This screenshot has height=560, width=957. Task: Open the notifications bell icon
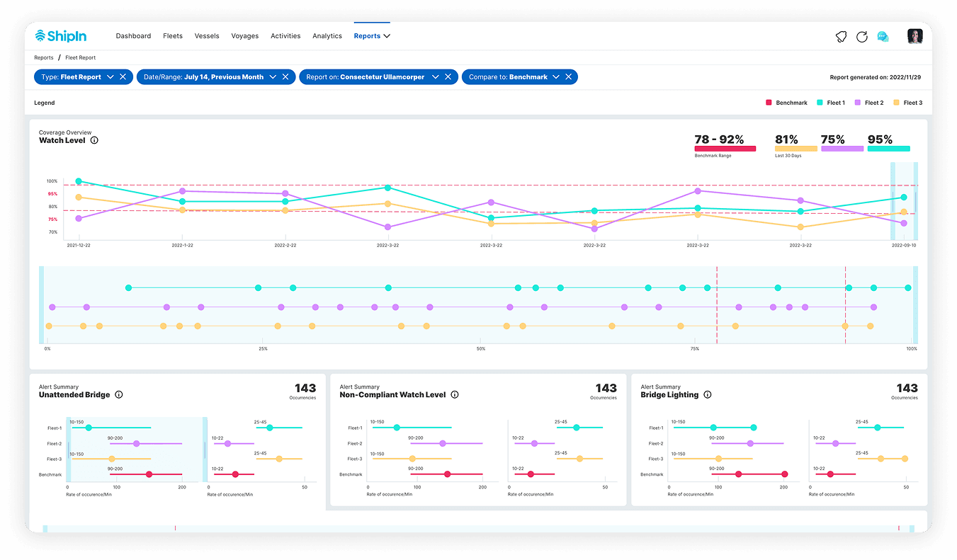pos(841,35)
